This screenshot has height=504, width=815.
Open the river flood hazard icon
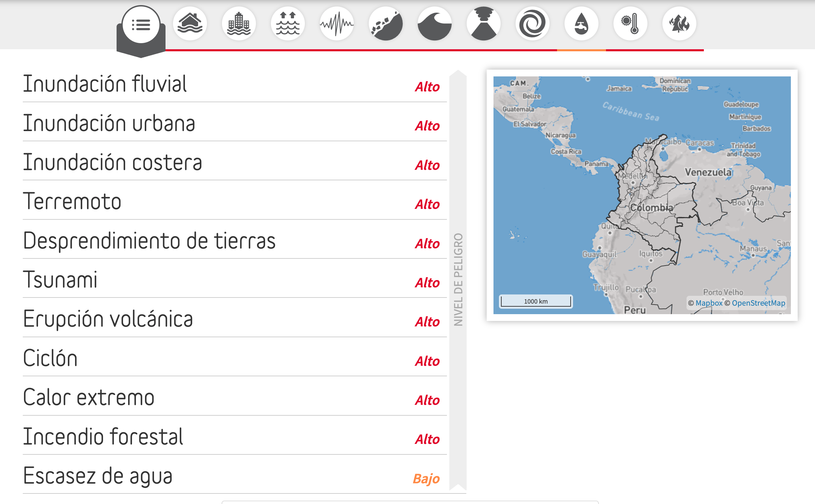pyautogui.click(x=190, y=24)
